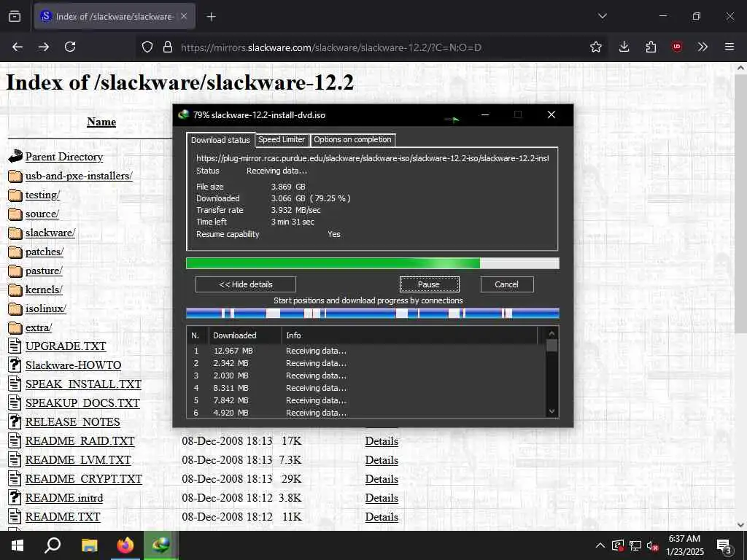Screen dimensions: 747x560
Task: Open SPEAKUP_DOCS.TXT file link
Action: (x=83, y=402)
